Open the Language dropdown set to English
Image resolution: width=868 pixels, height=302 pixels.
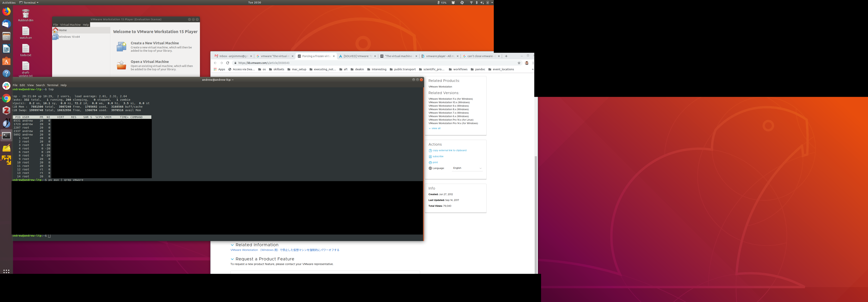tap(467, 168)
